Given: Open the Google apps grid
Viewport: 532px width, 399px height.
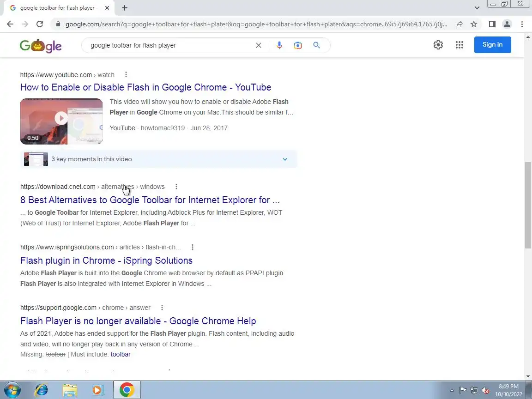Looking at the screenshot, I should [x=459, y=45].
